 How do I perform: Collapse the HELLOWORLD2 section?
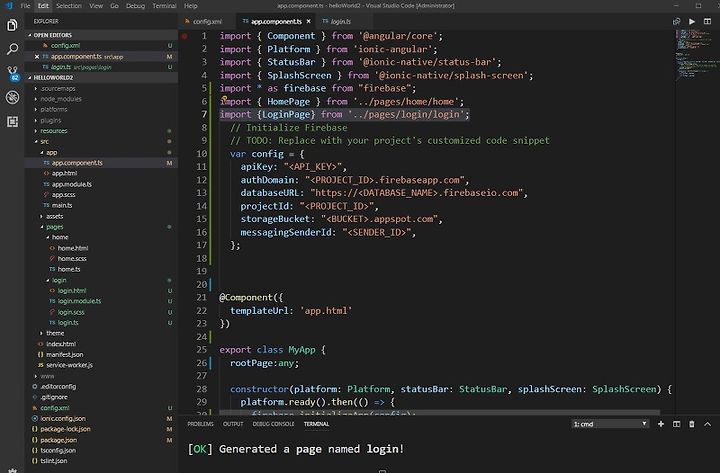click(x=101, y=78)
